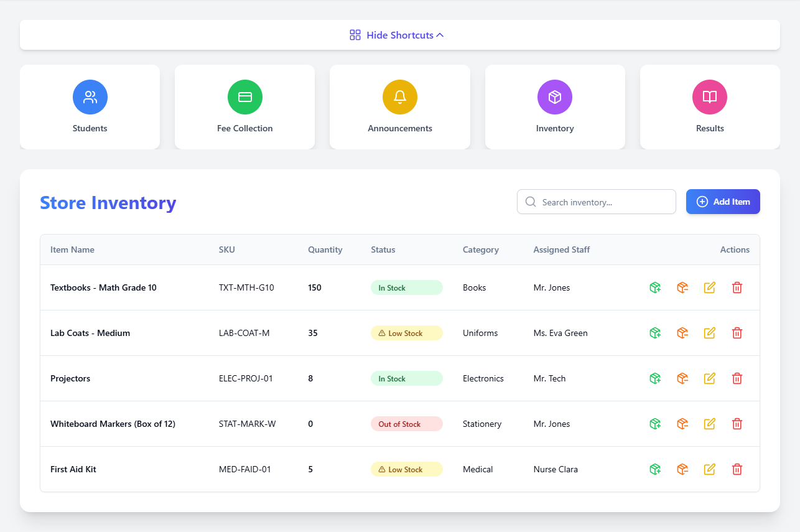800x532 pixels.
Task: Click add stock icon for First Aid Kit
Action: pyautogui.click(x=654, y=469)
